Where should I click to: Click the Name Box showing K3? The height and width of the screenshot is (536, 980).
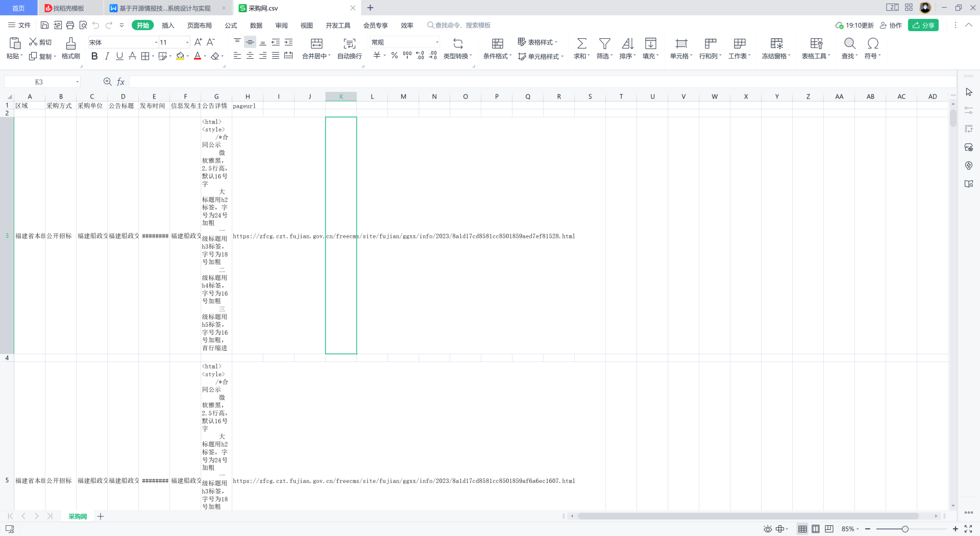(42, 82)
